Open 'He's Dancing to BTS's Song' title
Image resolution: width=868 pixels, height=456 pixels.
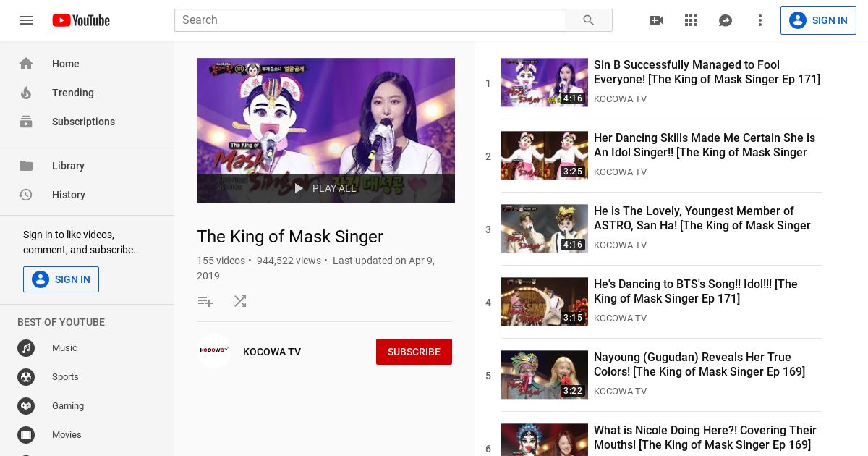coord(696,292)
